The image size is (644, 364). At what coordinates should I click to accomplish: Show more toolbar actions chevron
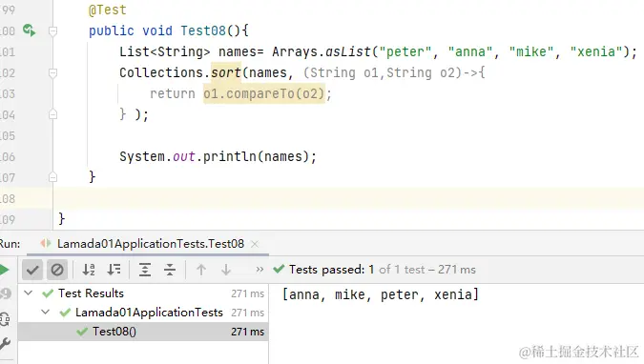click(x=260, y=270)
